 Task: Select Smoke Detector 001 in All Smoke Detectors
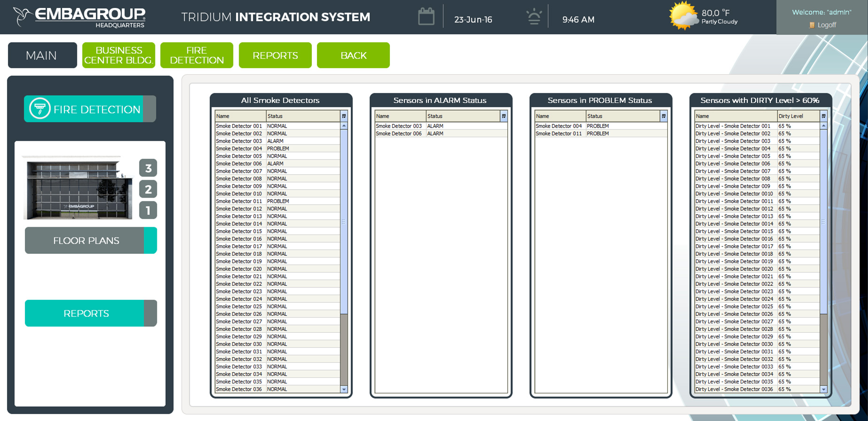point(278,126)
